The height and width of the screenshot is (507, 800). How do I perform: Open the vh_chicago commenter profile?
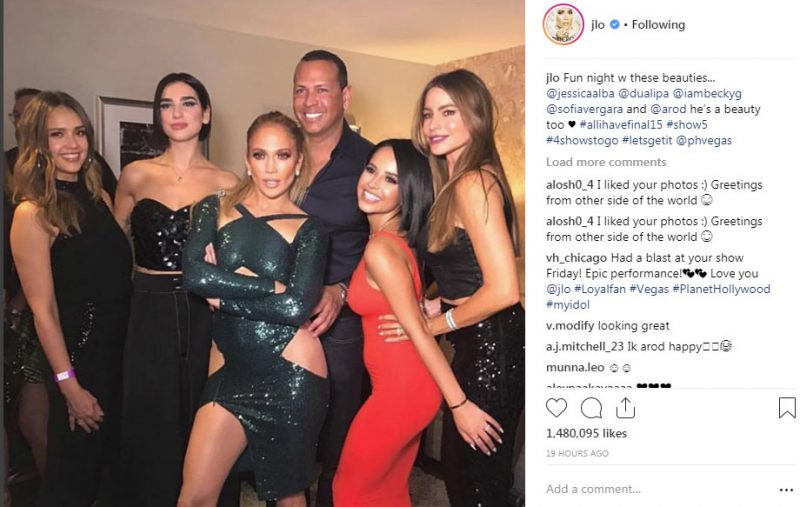577,258
